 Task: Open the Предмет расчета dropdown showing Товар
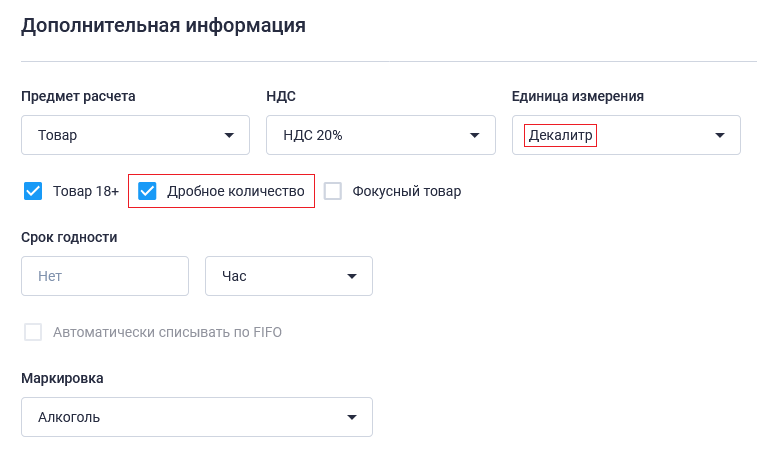click(135, 135)
